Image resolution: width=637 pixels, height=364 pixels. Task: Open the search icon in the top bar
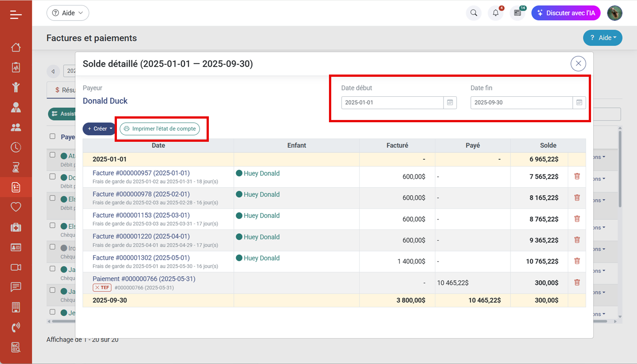coord(473,13)
